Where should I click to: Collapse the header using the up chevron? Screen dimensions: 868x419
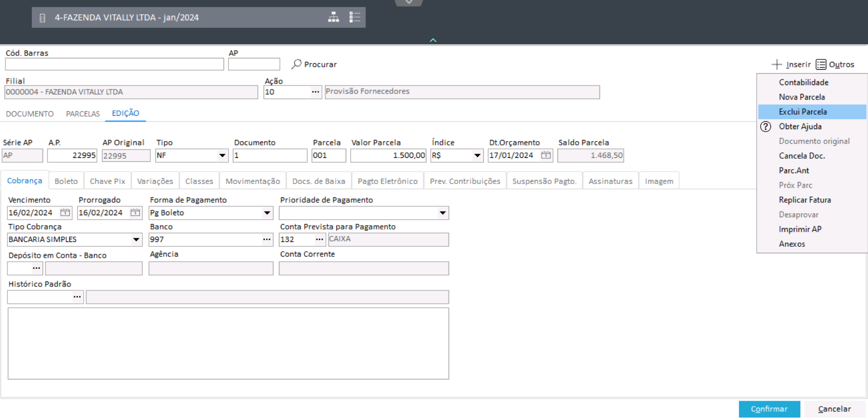tap(433, 40)
